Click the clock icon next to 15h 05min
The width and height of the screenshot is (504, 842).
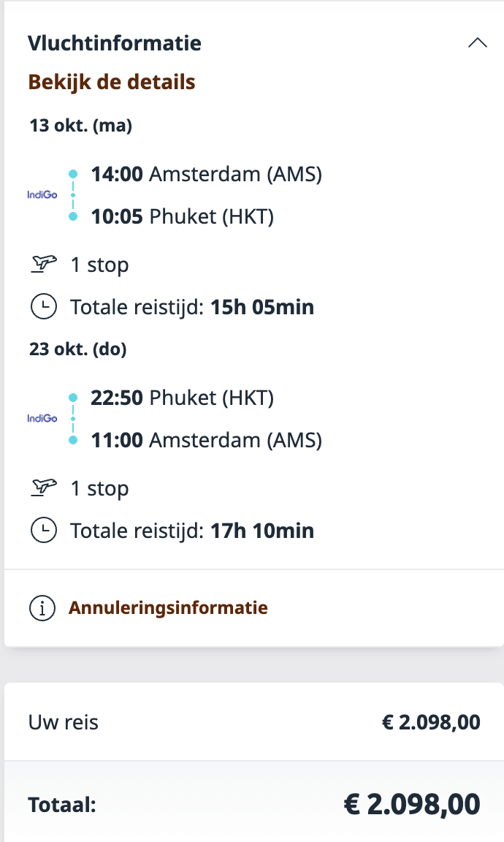pos(43,307)
